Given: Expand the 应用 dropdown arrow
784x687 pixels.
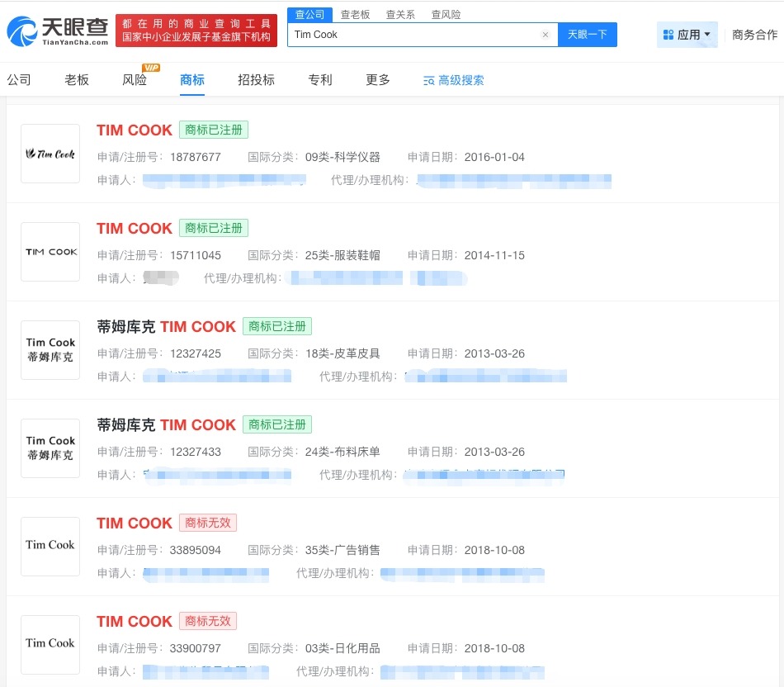Looking at the screenshot, I should [x=707, y=35].
